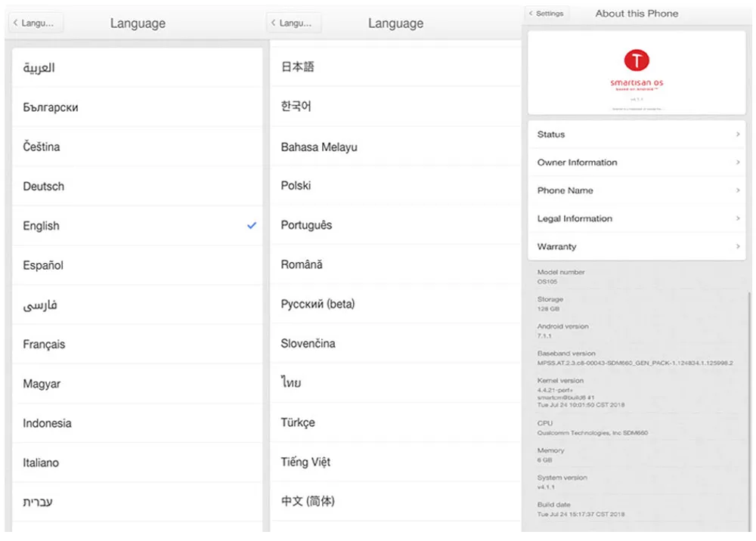This screenshot has height=541, width=756.
Task: Select Русский (beta) language
Action: 395,304
